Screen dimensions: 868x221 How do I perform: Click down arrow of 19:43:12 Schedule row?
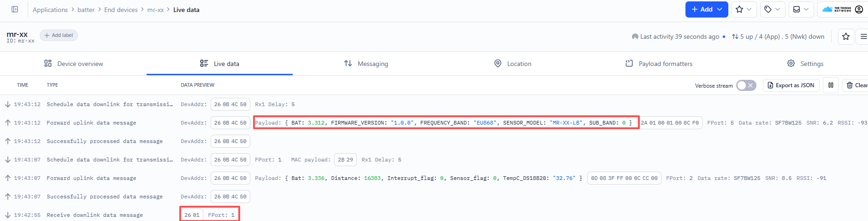point(8,104)
